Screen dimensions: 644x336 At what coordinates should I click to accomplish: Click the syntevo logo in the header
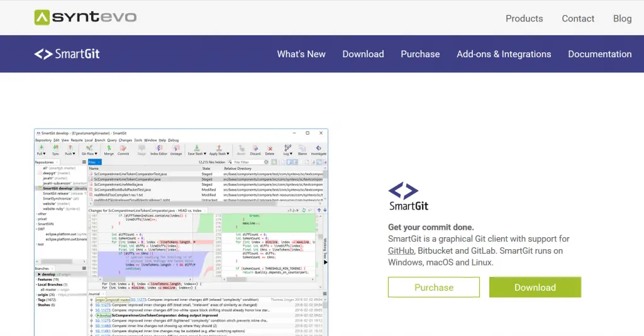coord(86,17)
